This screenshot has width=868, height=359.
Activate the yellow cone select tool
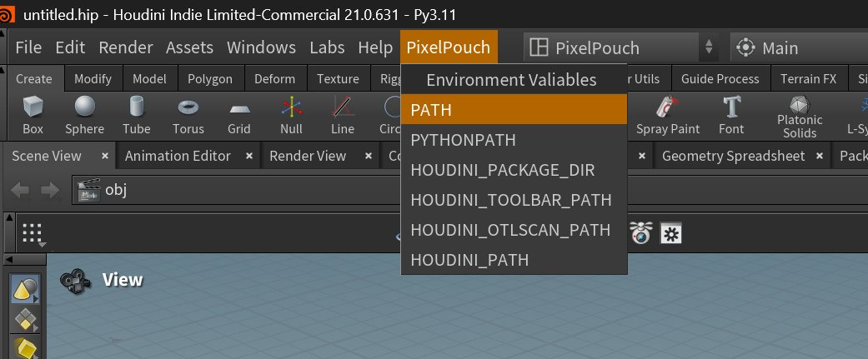click(26, 289)
